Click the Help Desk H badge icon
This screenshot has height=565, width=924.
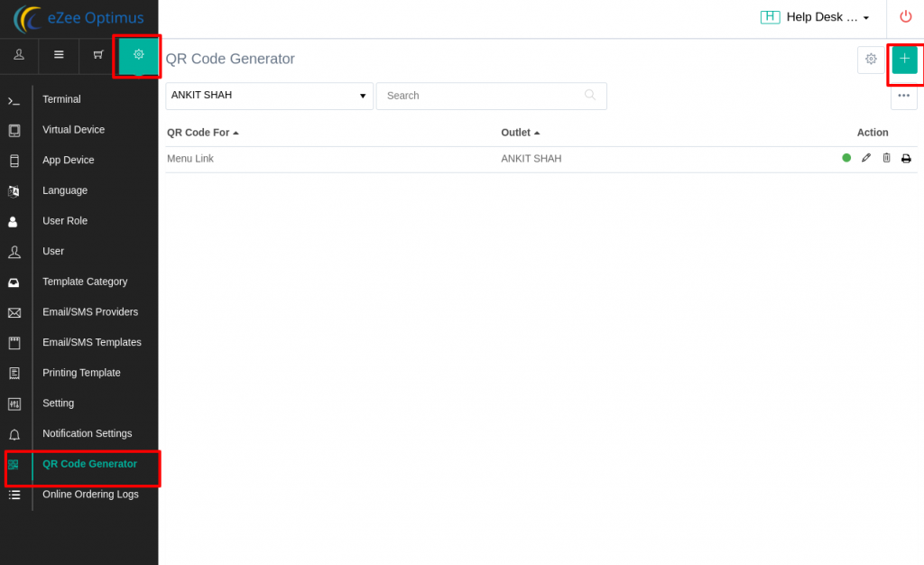click(770, 17)
